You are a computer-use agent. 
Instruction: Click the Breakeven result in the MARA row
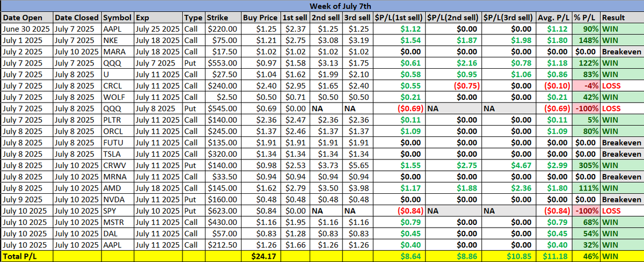(621, 52)
